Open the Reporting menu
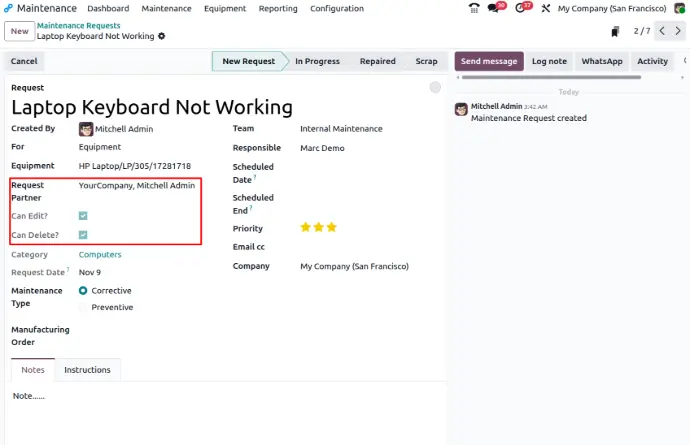The width and height of the screenshot is (690, 445). coord(278,8)
